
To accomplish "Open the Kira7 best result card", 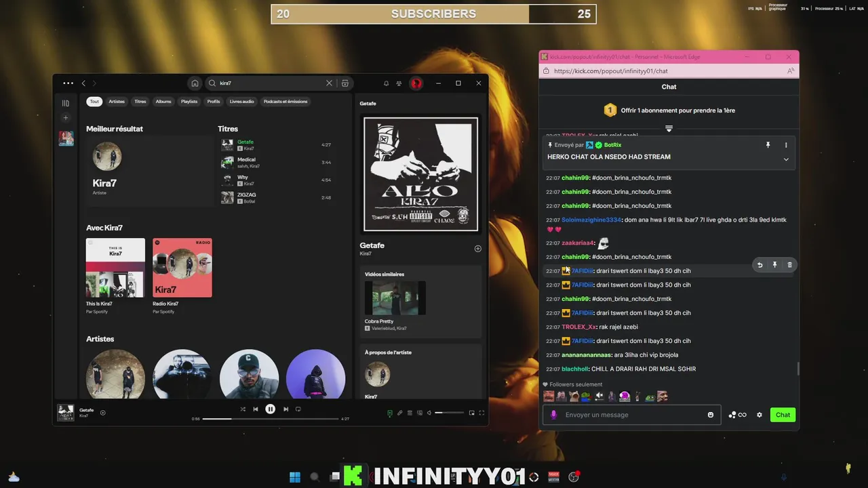I will 150,171.
